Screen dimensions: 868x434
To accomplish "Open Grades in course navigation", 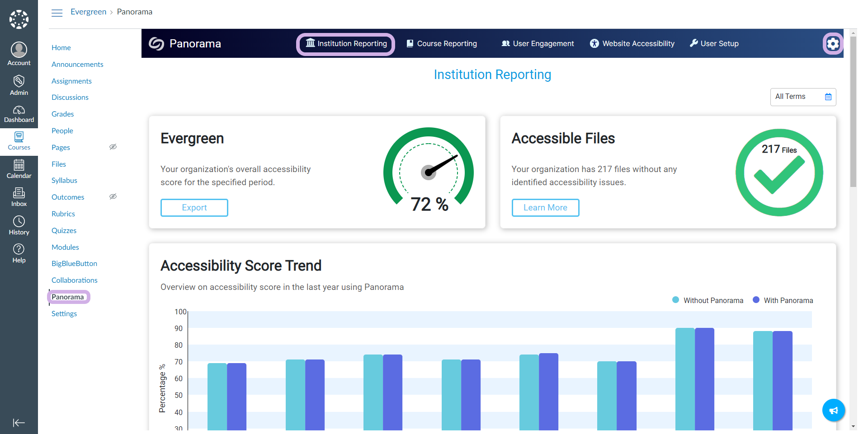I will pyautogui.click(x=63, y=114).
